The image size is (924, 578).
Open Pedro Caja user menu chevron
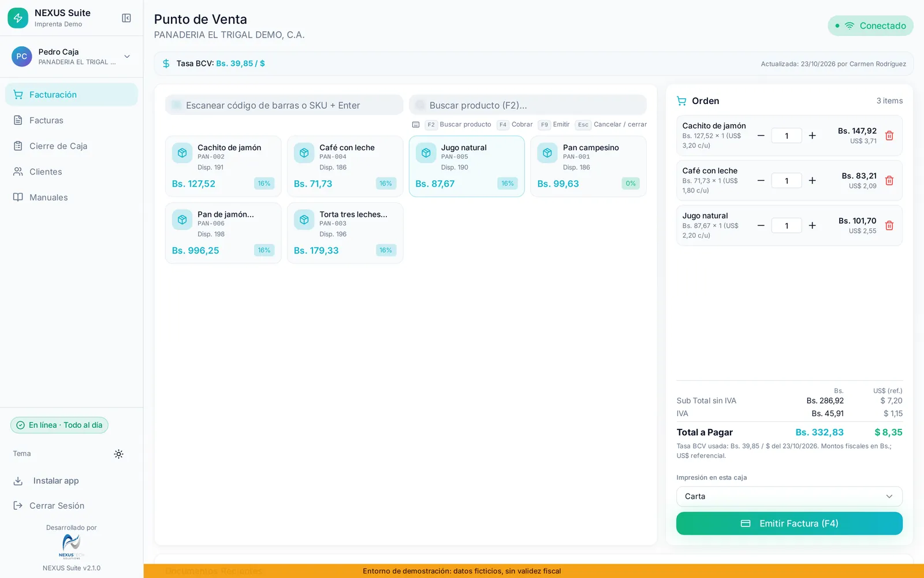[127, 57]
